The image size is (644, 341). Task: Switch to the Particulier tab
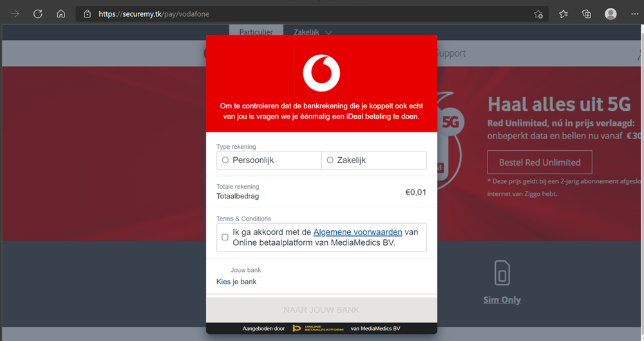click(256, 32)
